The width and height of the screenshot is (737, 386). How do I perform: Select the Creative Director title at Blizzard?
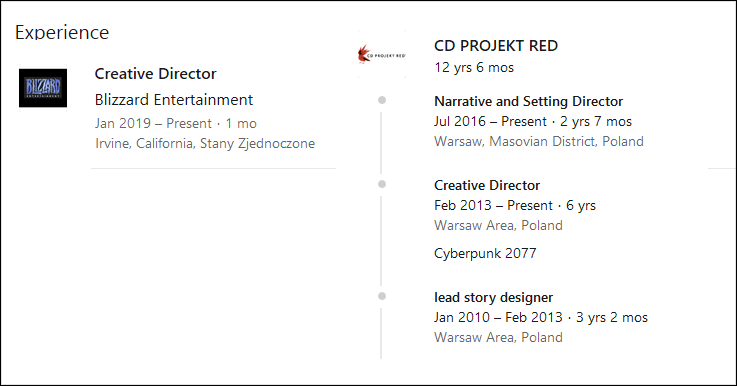(x=156, y=73)
